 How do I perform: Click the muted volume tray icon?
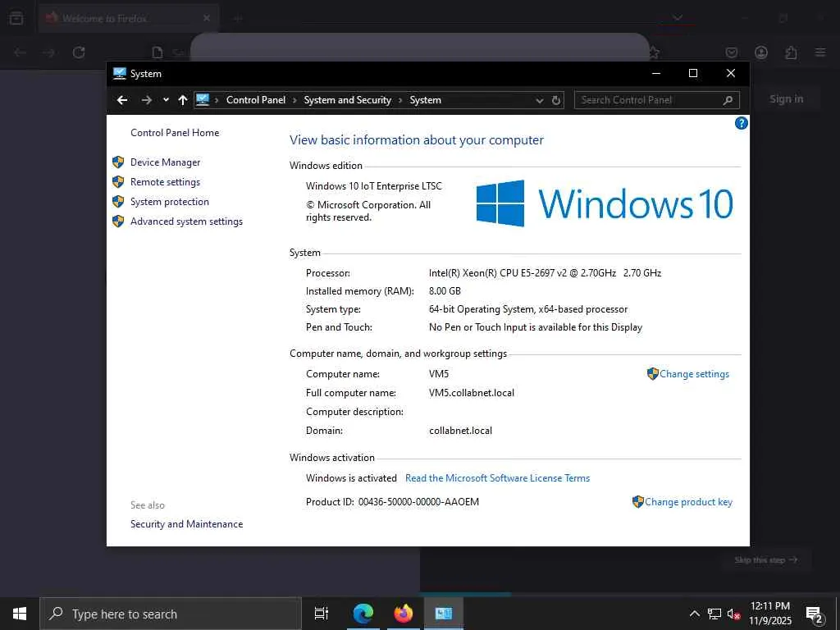coord(733,614)
